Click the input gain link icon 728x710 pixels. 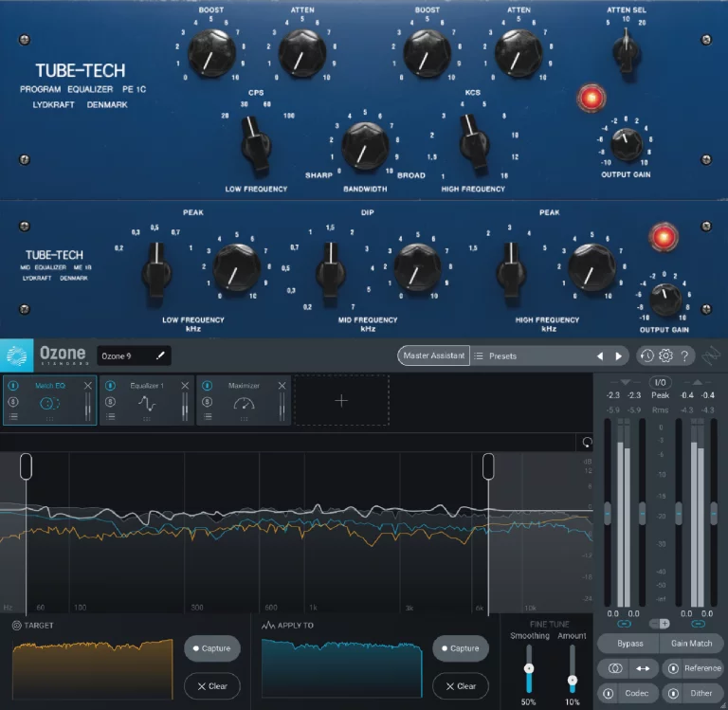point(624,624)
